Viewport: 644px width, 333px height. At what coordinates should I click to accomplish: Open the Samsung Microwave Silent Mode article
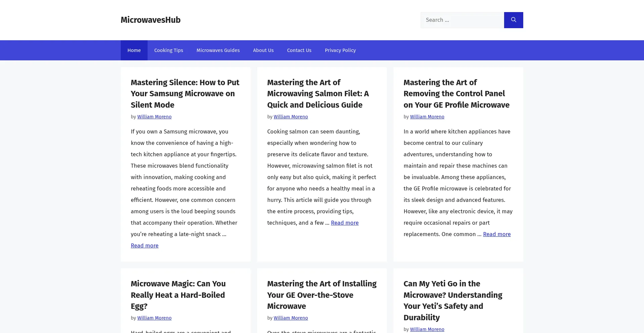(x=185, y=94)
